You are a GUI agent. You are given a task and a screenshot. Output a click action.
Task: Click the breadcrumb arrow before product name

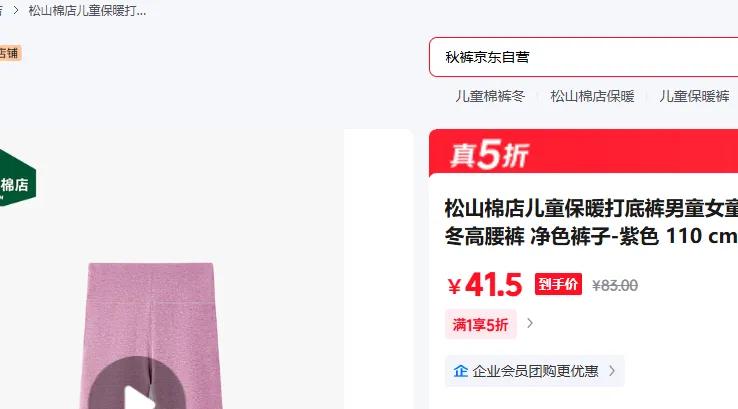[x=16, y=10]
